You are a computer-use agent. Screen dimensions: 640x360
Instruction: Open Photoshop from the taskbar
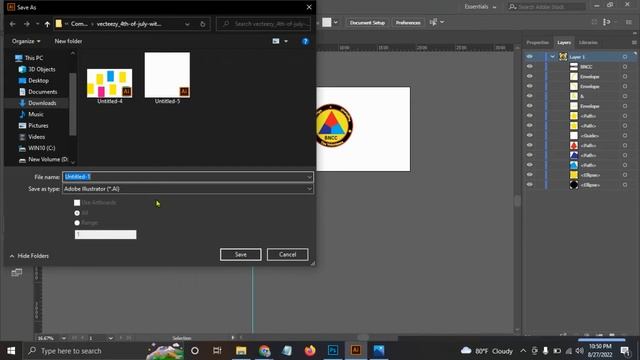point(333,350)
